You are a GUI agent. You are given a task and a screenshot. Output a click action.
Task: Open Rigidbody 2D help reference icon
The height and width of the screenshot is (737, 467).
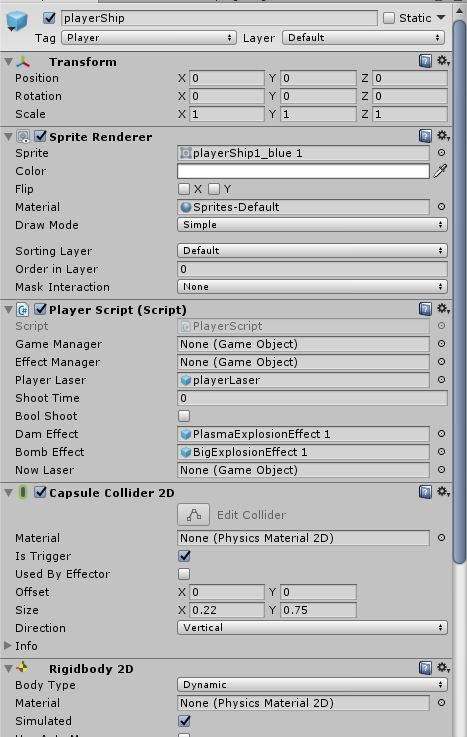(x=425, y=668)
